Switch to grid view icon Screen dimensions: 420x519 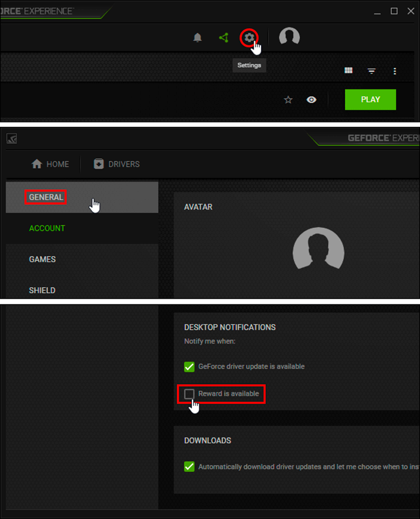[x=349, y=70]
